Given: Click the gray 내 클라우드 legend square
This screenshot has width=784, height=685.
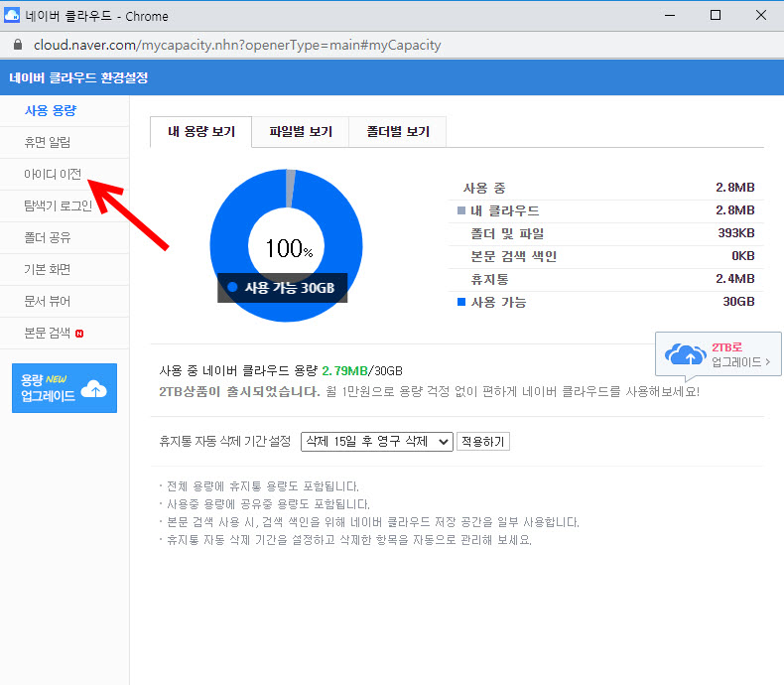Looking at the screenshot, I should pyautogui.click(x=461, y=210).
